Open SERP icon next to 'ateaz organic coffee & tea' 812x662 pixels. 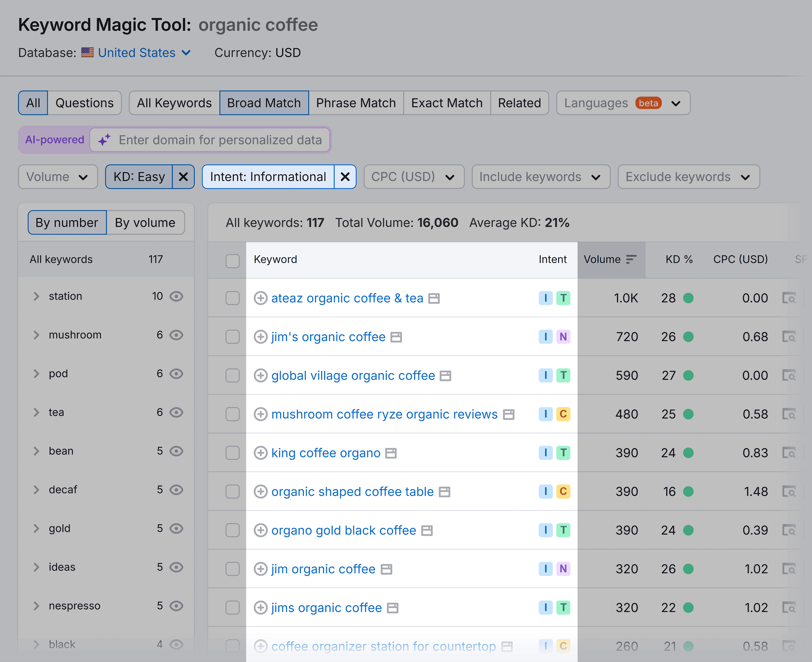point(434,299)
